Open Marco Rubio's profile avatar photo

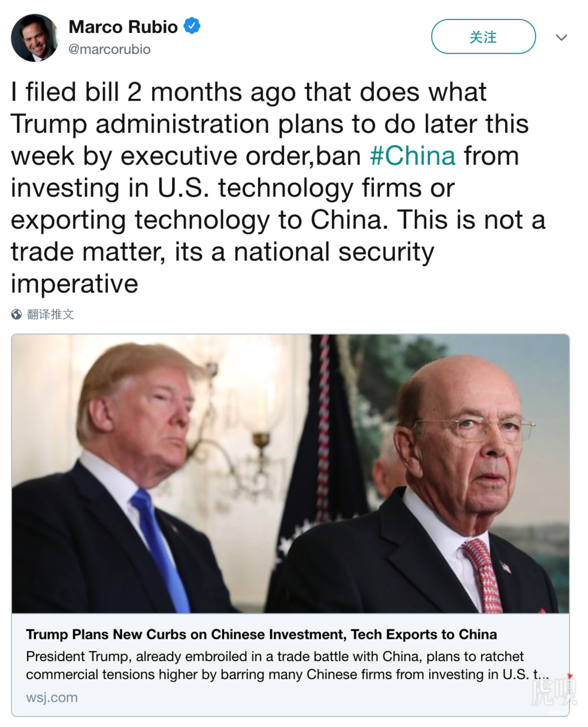point(34,38)
